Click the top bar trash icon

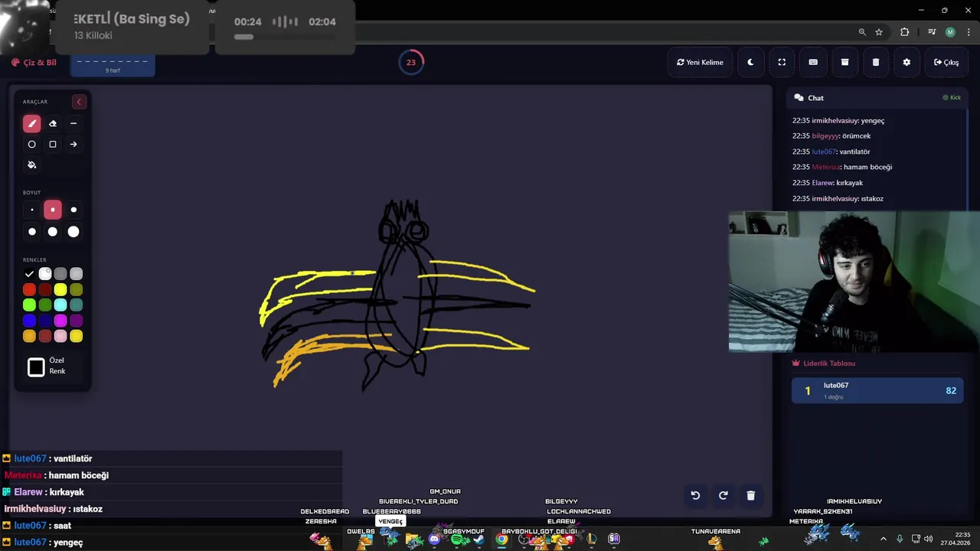pos(876,62)
